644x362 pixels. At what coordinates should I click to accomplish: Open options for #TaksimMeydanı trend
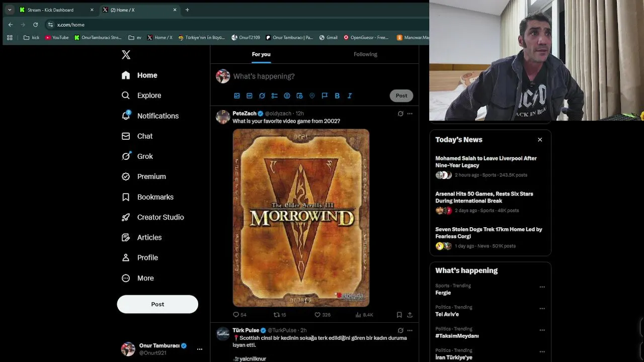[x=542, y=330]
